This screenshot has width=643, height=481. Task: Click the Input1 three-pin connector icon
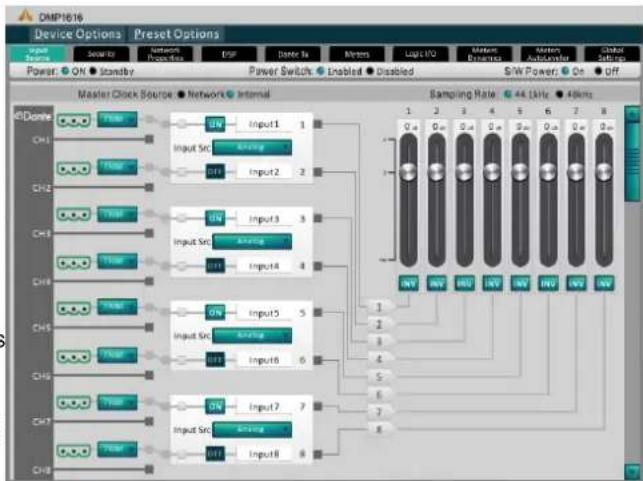74,121
